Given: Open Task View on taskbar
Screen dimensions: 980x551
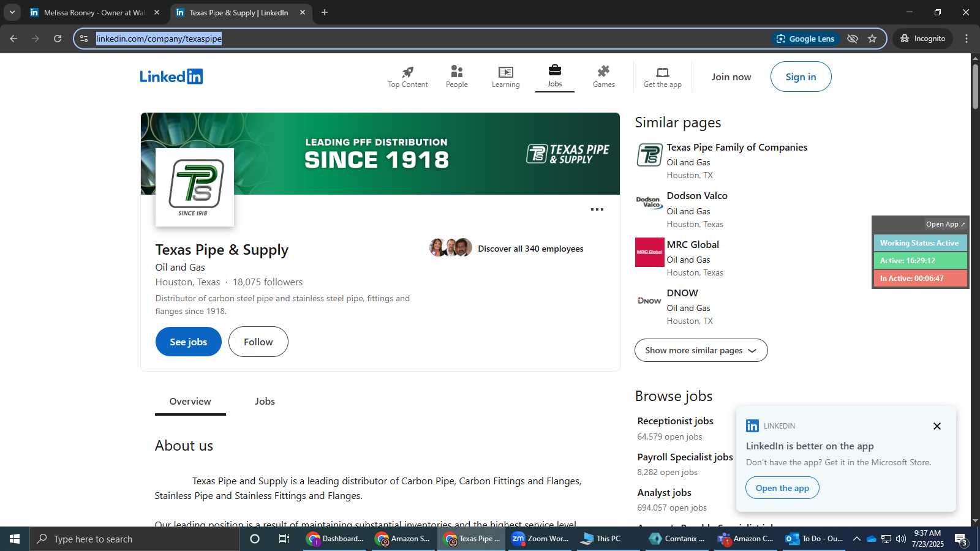Looking at the screenshot, I should [x=284, y=539].
